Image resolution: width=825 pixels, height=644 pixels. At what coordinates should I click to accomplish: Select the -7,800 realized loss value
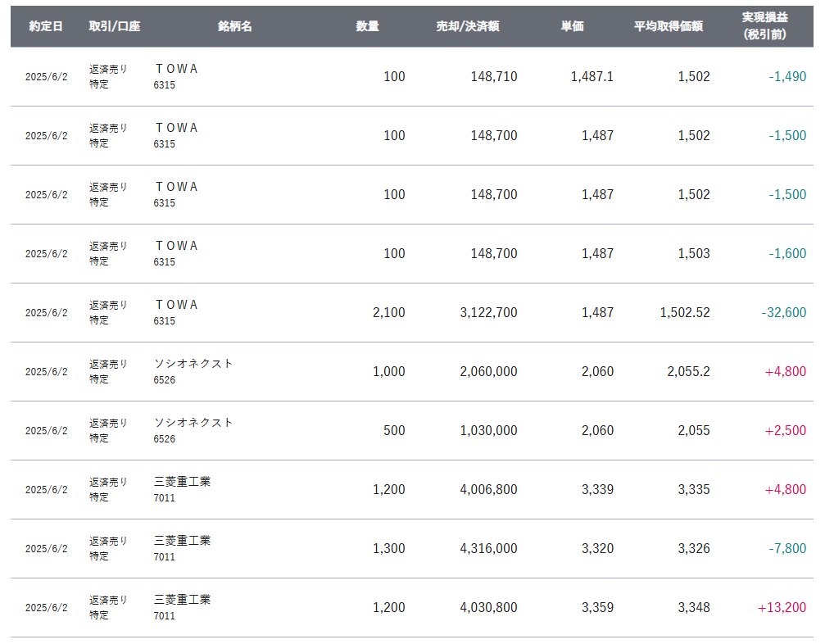[787, 547]
